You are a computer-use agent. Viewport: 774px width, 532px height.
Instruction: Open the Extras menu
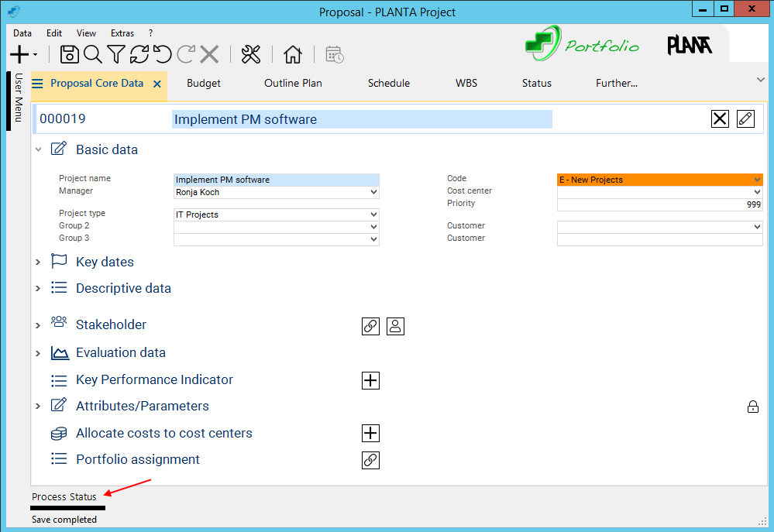pos(122,33)
